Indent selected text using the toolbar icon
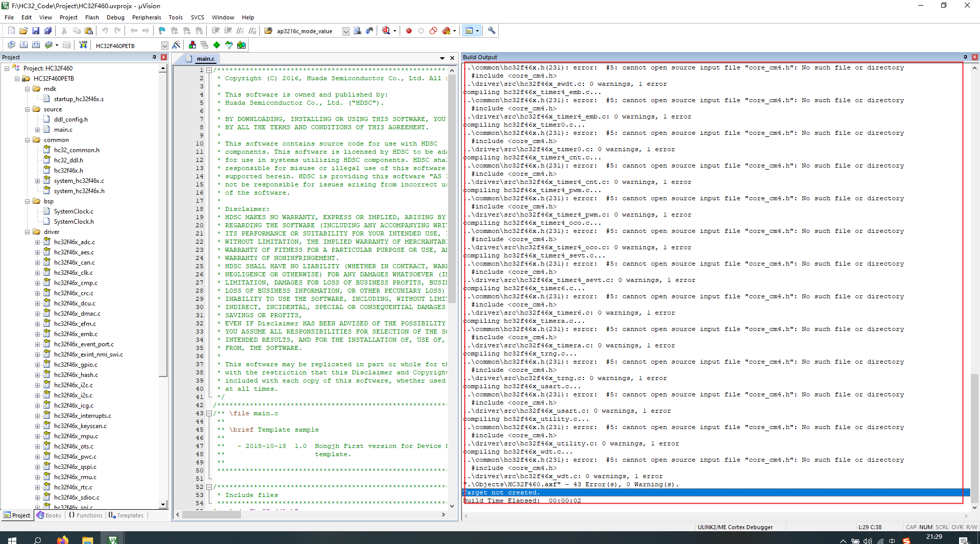This screenshot has width=980, height=544. click(x=215, y=31)
